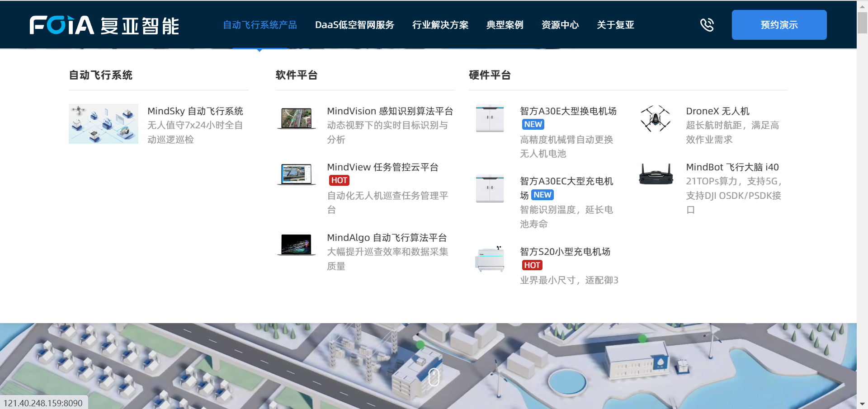Go to the 资源中心 nav item

[x=560, y=25]
